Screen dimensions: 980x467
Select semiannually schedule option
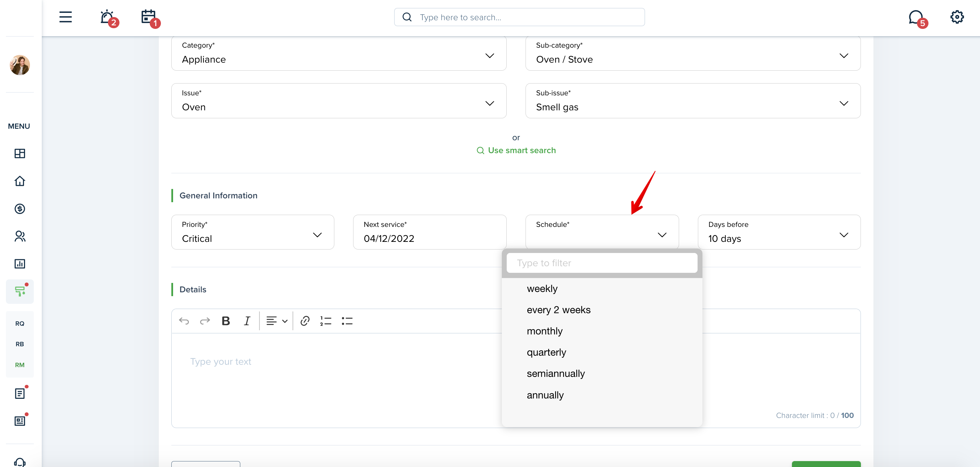(x=602, y=374)
